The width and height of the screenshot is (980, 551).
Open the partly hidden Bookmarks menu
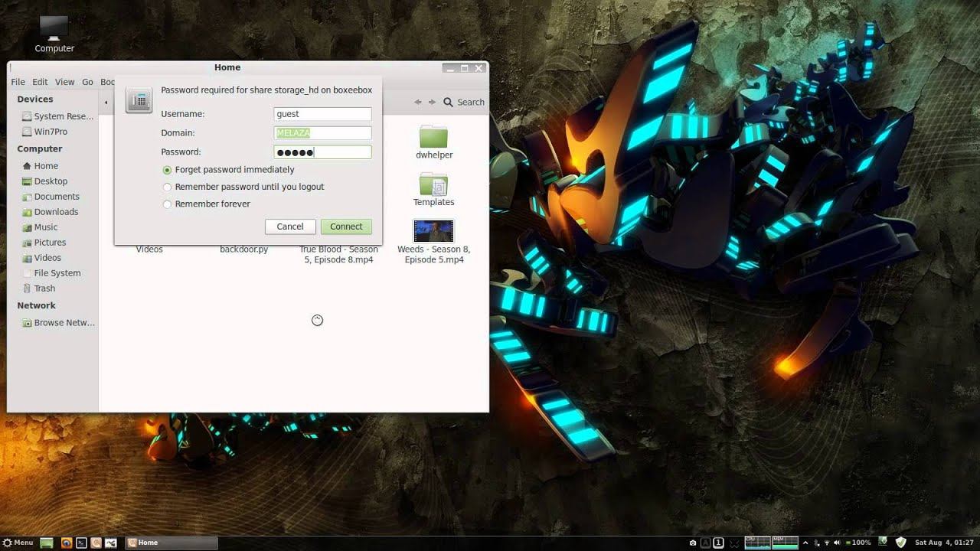(x=107, y=82)
